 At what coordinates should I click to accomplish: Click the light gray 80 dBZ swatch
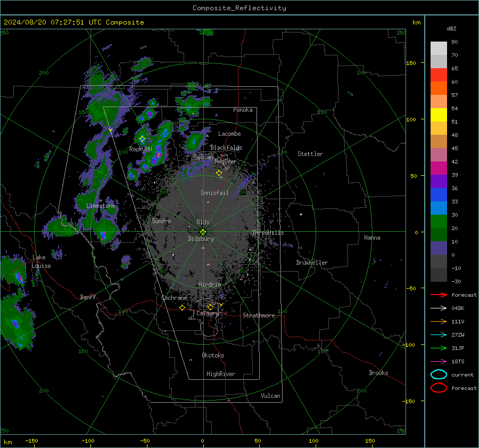439,48
